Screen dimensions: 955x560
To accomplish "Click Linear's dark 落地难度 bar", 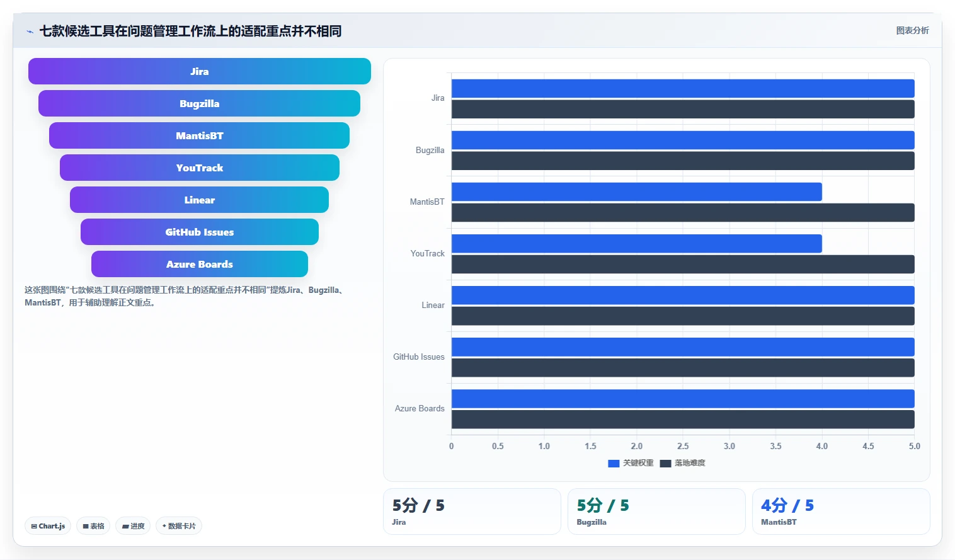I will [683, 316].
